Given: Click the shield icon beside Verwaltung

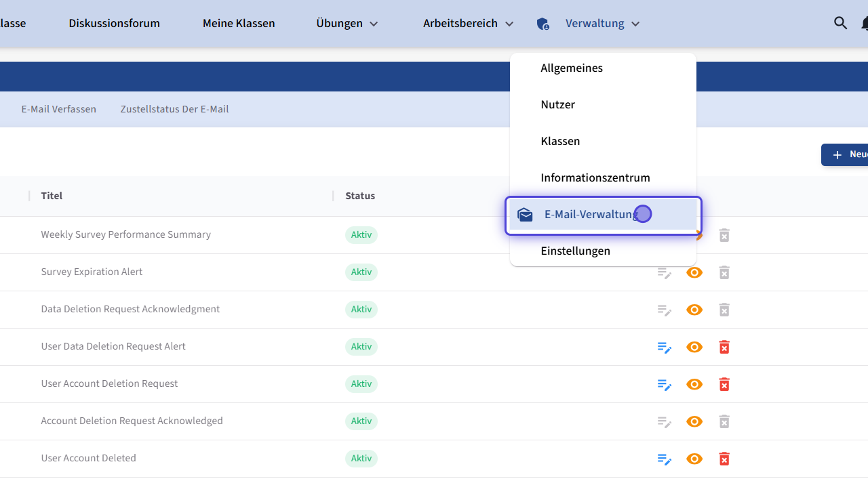Looking at the screenshot, I should pyautogui.click(x=542, y=24).
